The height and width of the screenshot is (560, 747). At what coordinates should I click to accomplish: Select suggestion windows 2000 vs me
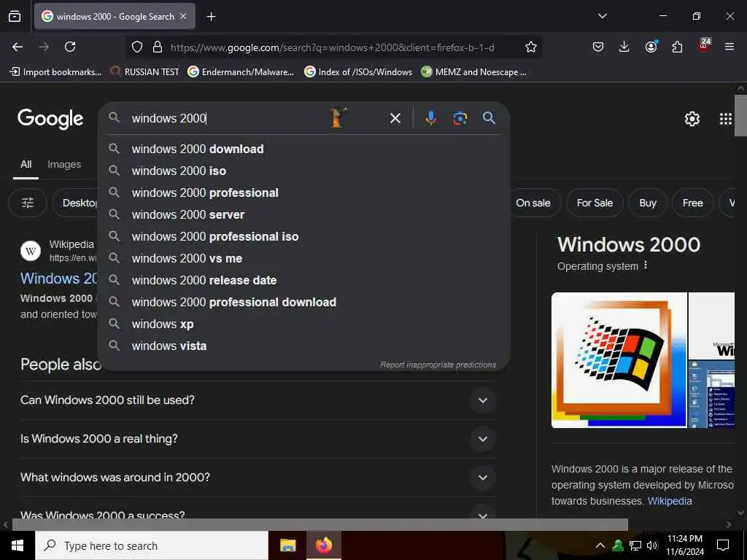click(x=304, y=259)
